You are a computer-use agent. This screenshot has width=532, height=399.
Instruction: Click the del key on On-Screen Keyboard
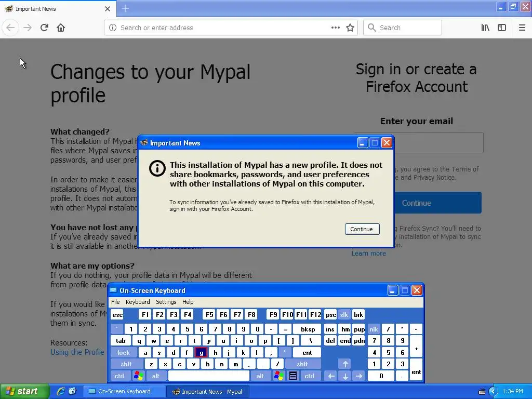click(x=330, y=341)
